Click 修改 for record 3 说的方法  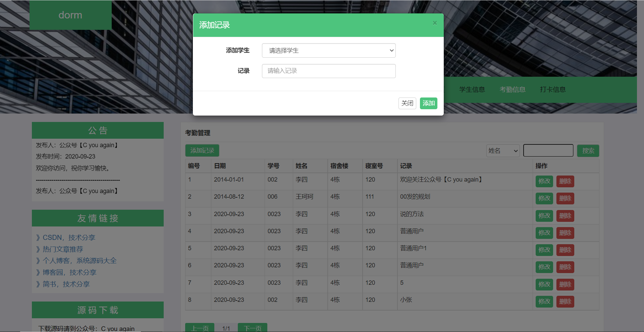[544, 216]
